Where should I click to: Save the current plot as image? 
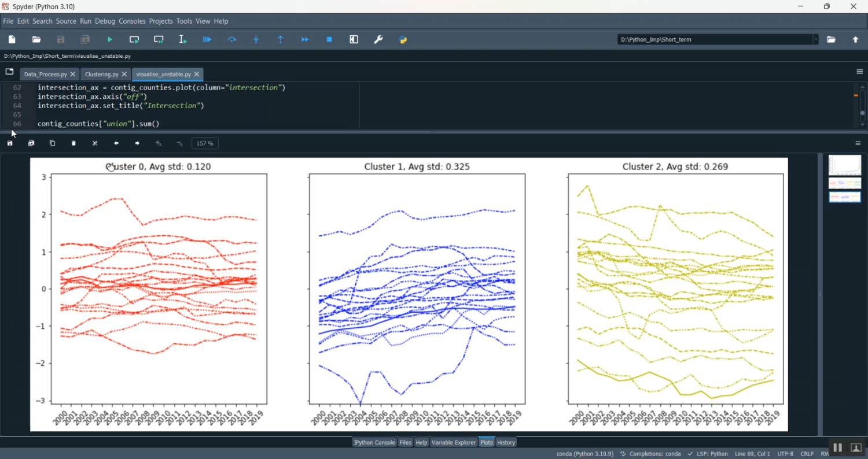tap(10, 143)
